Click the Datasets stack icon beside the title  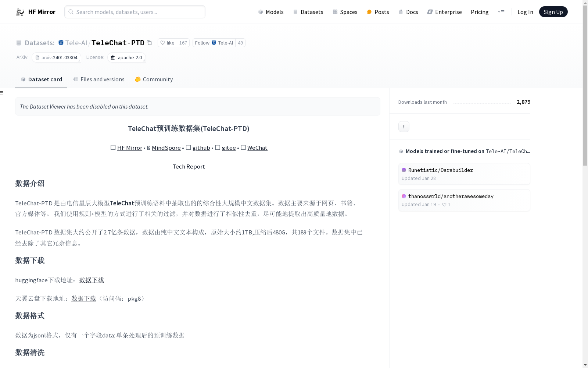tap(19, 43)
